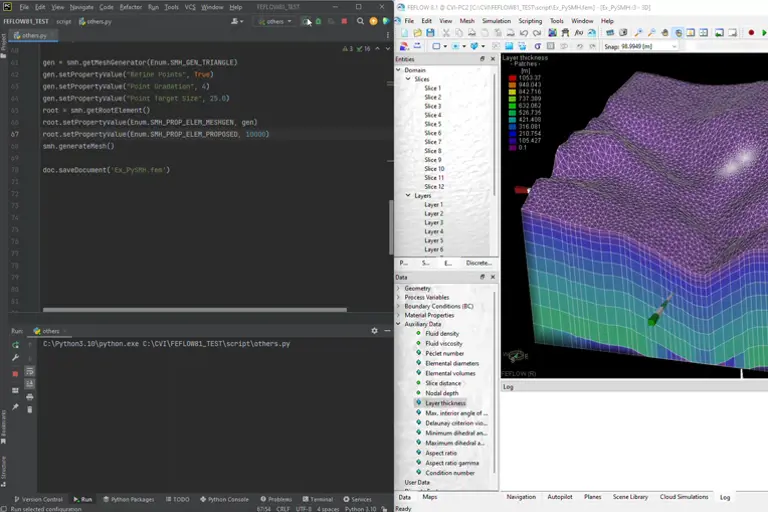Screen dimensions: 768x512
Task: Toggle soft-wrap in Run console
Action: pos(29,370)
